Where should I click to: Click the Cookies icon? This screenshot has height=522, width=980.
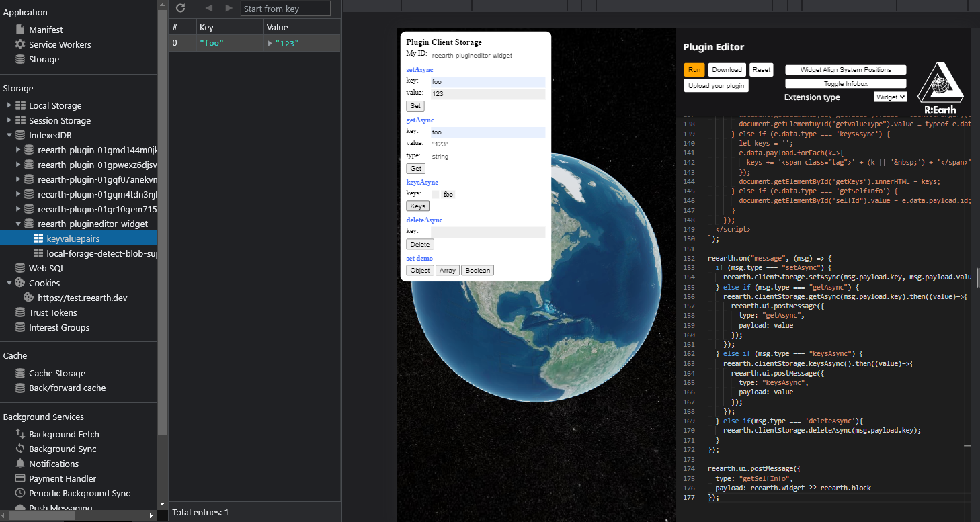(20, 283)
